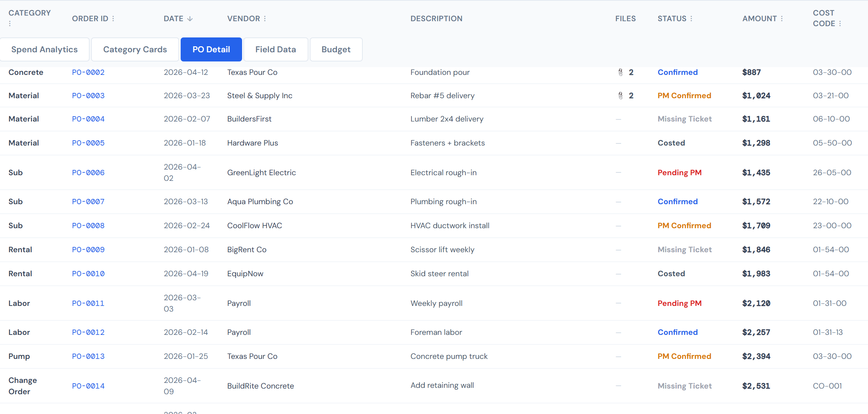Image resolution: width=868 pixels, height=414 pixels.
Task: Open the STATUS column menu icon
Action: tap(691, 18)
